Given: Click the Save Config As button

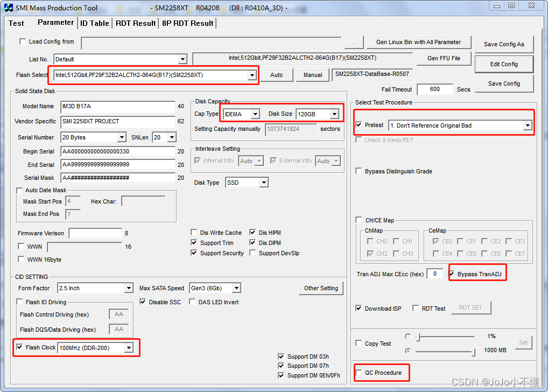Looking at the screenshot, I should (x=504, y=44).
